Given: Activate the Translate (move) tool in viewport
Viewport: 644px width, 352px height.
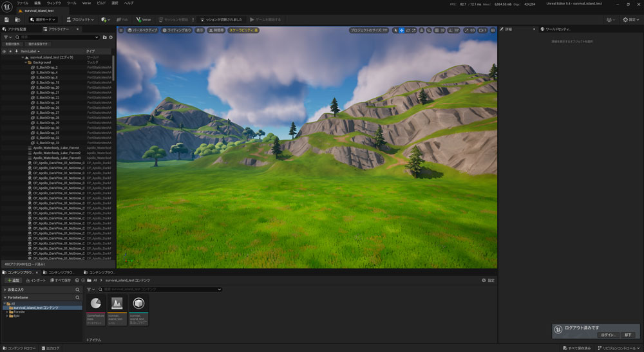Looking at the screenshot, I should (x=402, y=30).
